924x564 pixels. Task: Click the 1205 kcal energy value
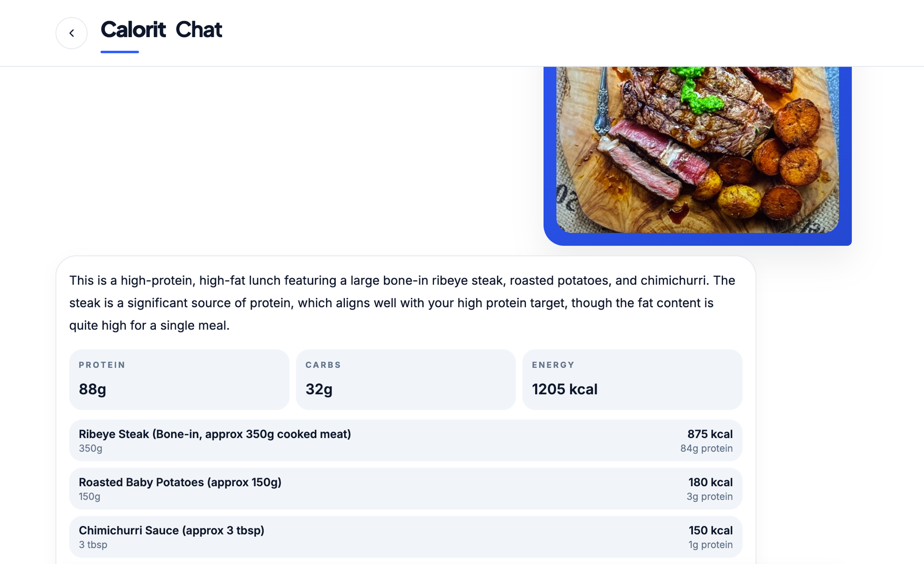click(x=564, y=389)
